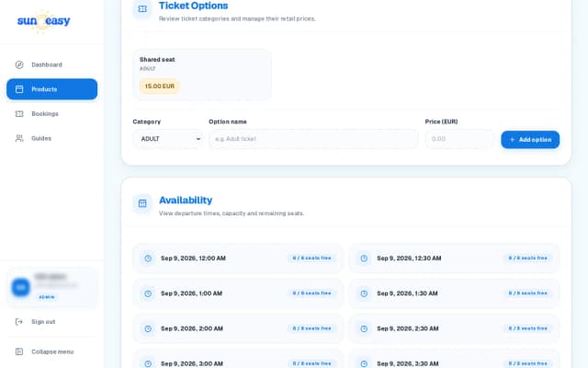This screenshot has height=368, width=588.
Task: Go to Bookings section
Action: click(51, 114)
